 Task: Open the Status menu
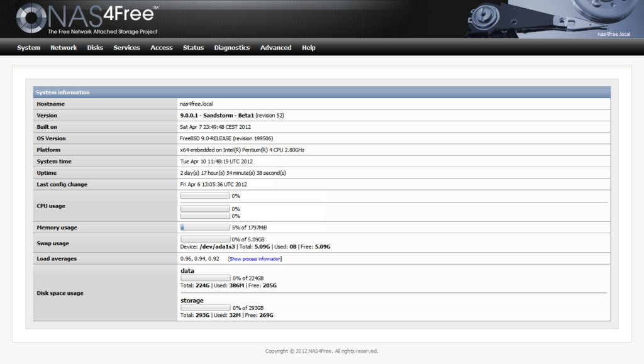(x=194, y=48)
